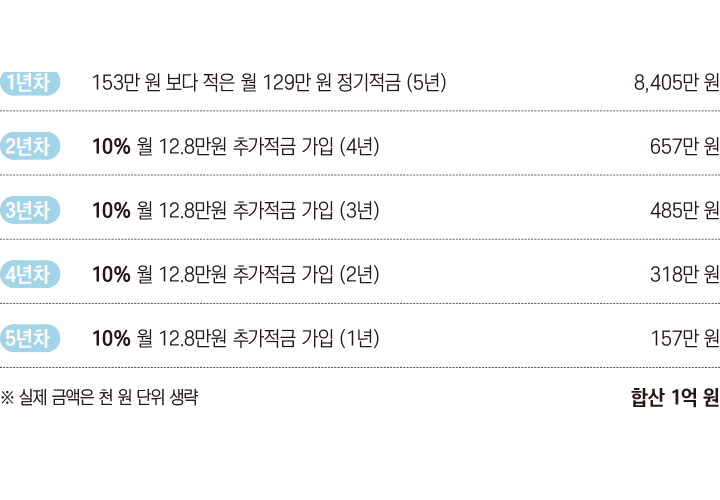The width and height of the screenshot is (720, 500).
Task: Click the bold 10% in the 5년차 row
Action: pyautogui.click(x=110, y=339)
